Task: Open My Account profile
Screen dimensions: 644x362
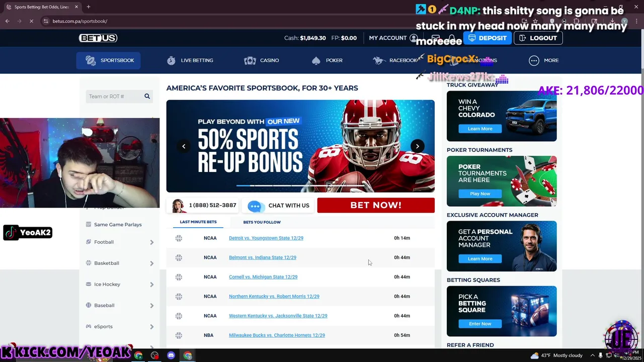Action: (393, 38)
